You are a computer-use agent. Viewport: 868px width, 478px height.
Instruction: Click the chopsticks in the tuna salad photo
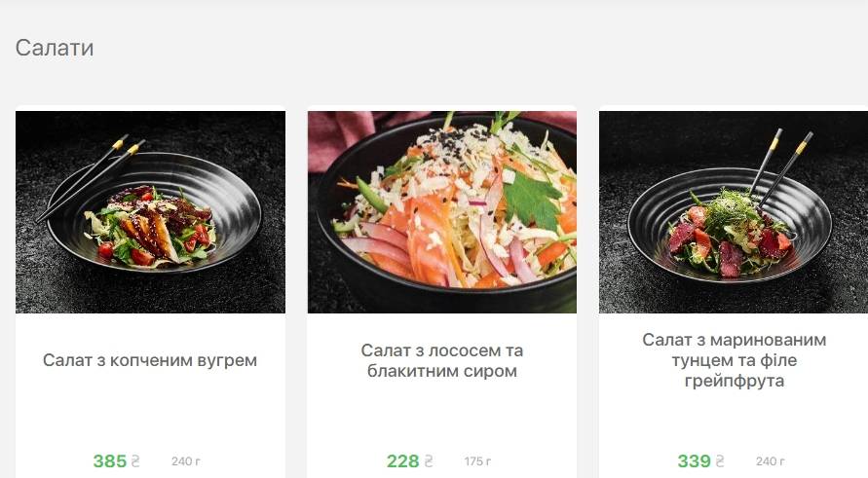point(780,167)
